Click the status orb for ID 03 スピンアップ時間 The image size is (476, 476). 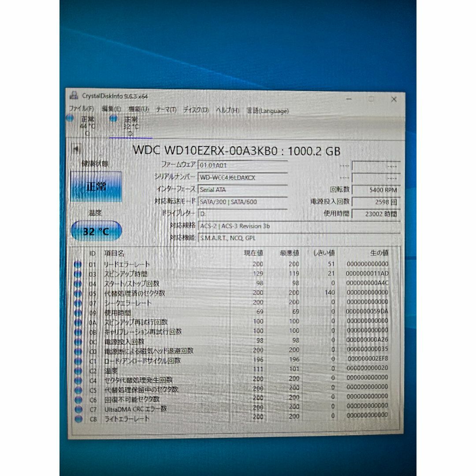(x=78, y=274)
